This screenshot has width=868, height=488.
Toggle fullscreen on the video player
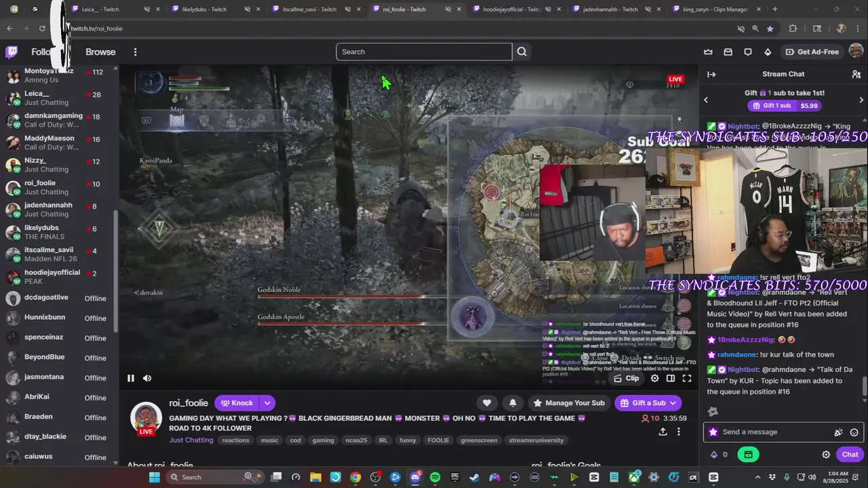click(x=687, y=378)
